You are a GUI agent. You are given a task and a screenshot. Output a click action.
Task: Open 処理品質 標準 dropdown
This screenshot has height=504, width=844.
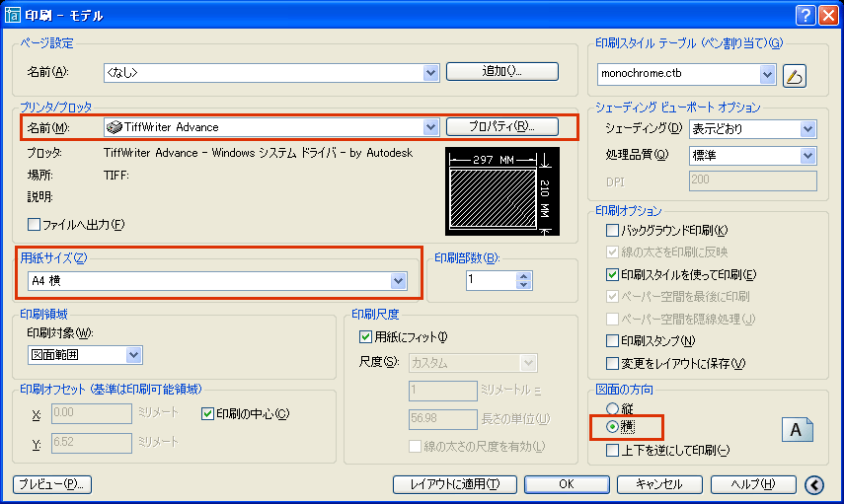[807, 156]
